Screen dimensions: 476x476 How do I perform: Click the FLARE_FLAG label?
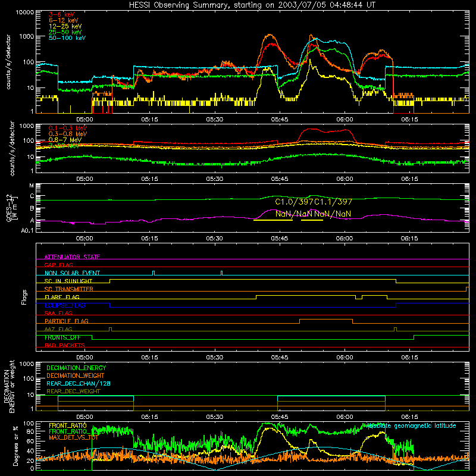pos(62,297)
